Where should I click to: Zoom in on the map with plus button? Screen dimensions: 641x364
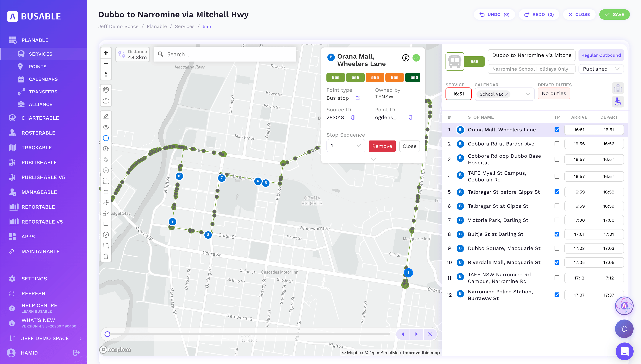106,53
